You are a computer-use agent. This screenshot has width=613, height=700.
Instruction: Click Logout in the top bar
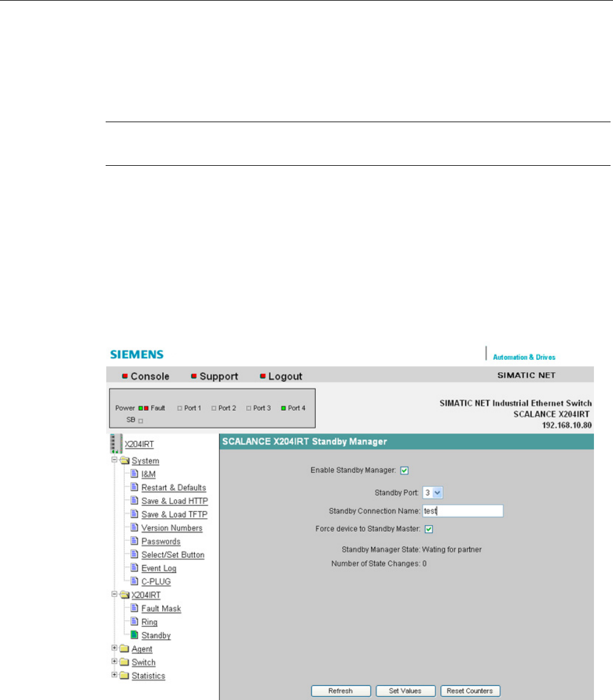click(x=285, y=376)
